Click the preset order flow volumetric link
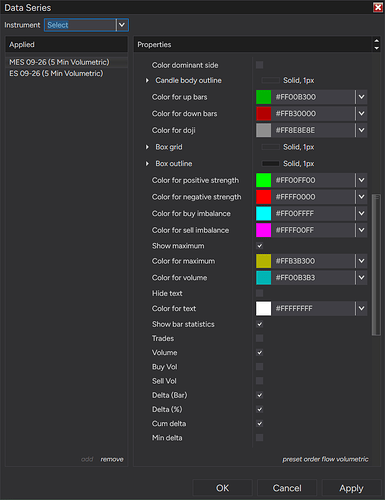This screenshot has width=385, height=500. point(325,459)
